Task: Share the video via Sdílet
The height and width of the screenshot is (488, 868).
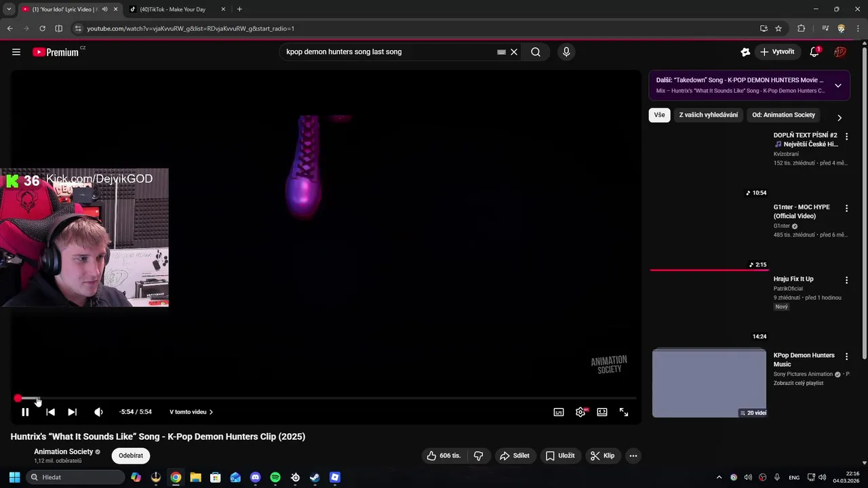Action: (515, 456)
